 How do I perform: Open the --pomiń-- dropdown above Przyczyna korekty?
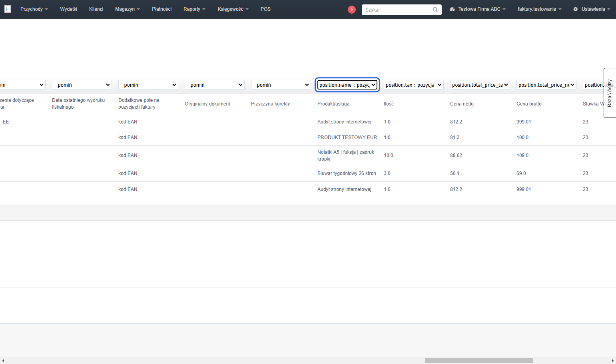(x=281, y=85)
